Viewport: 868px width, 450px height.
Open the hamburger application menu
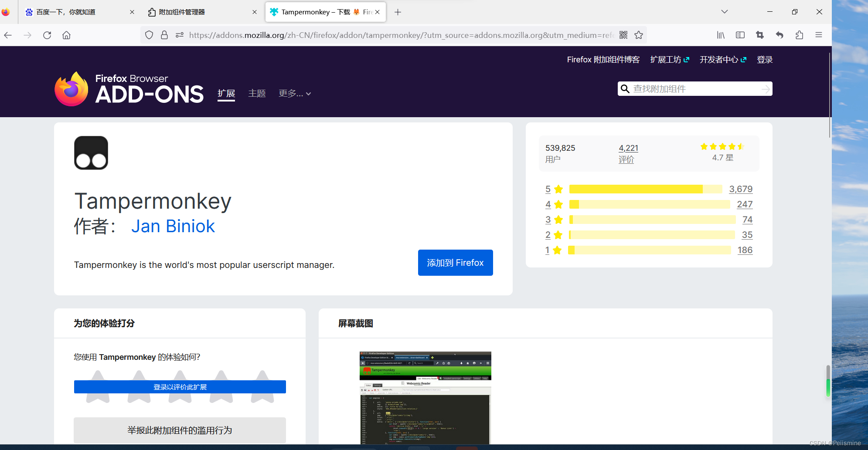pyautogui.click(x=819, y=35)
